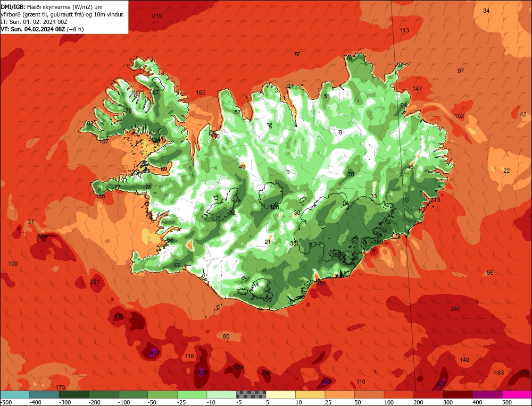
Task: Select the legend swatch between -100 and -50
Action: (x=132, y=394)
